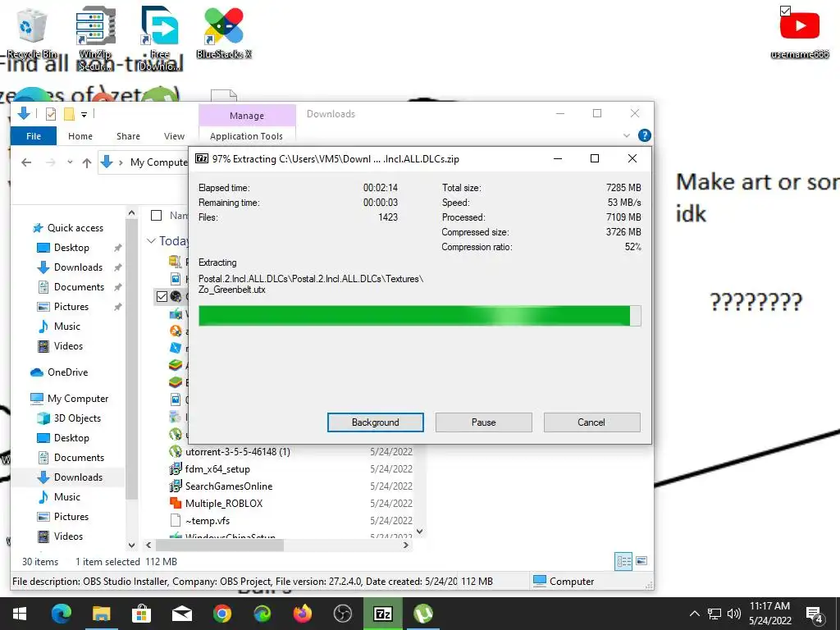Open the recent locations dropdown arrow

click(x=70, y=162)
